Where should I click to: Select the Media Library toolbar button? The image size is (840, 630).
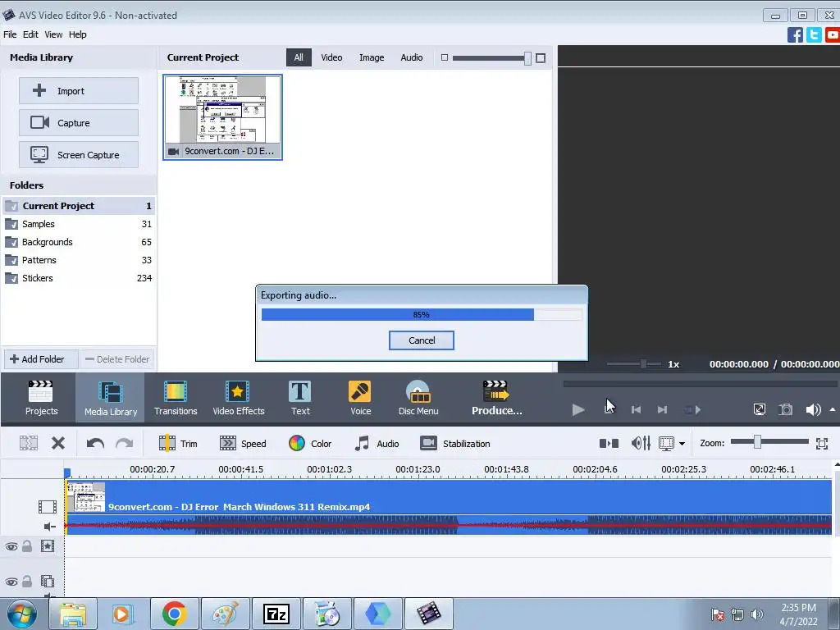click(x=111, y=398)
